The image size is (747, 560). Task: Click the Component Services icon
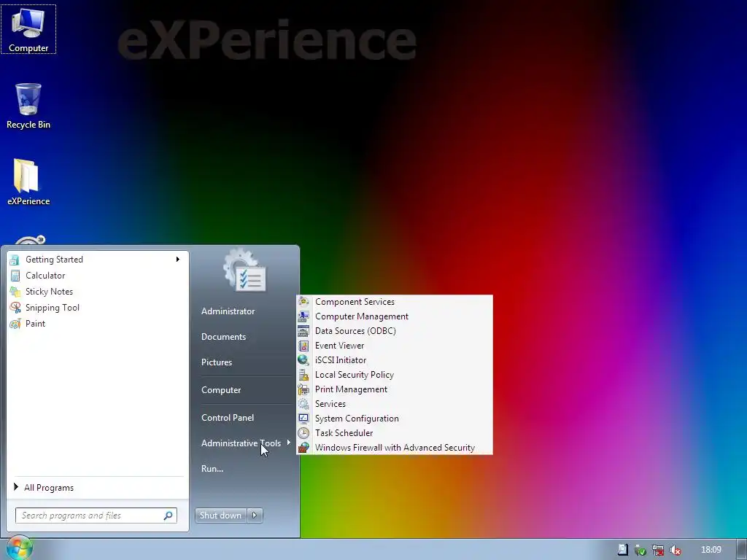point(303,301)
